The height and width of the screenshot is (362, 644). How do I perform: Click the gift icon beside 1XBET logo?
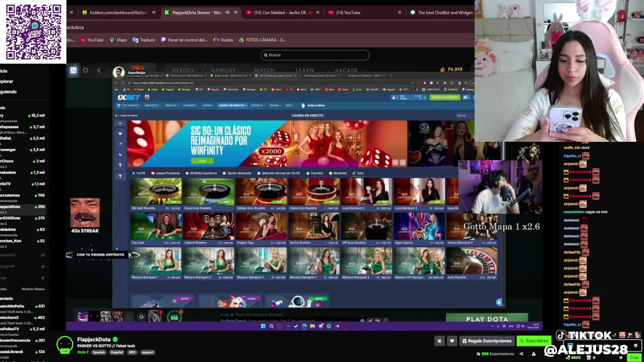[147, 97]
